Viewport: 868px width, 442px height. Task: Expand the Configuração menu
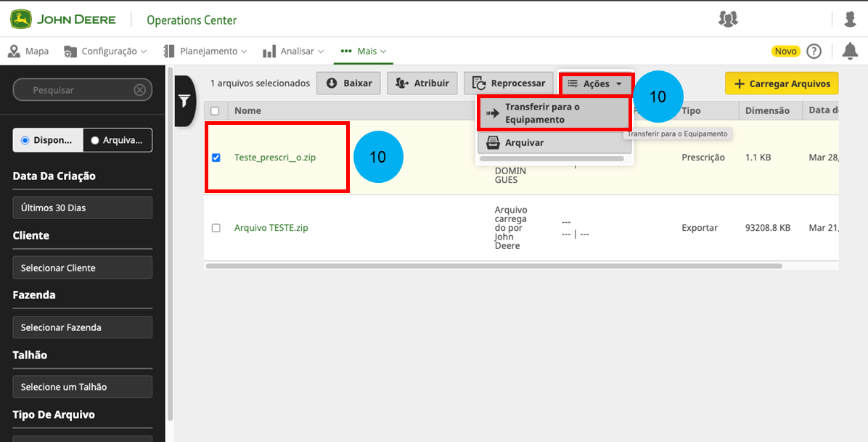(105, 52)
